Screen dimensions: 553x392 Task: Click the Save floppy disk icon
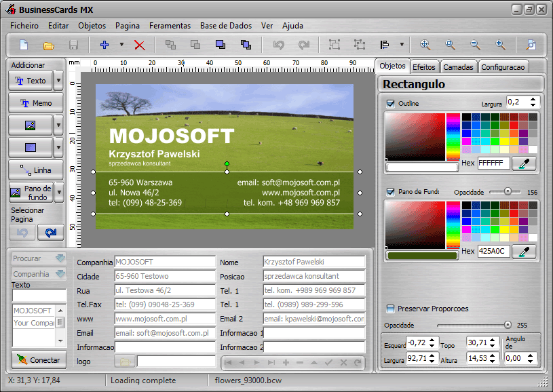tap(73, 45)
